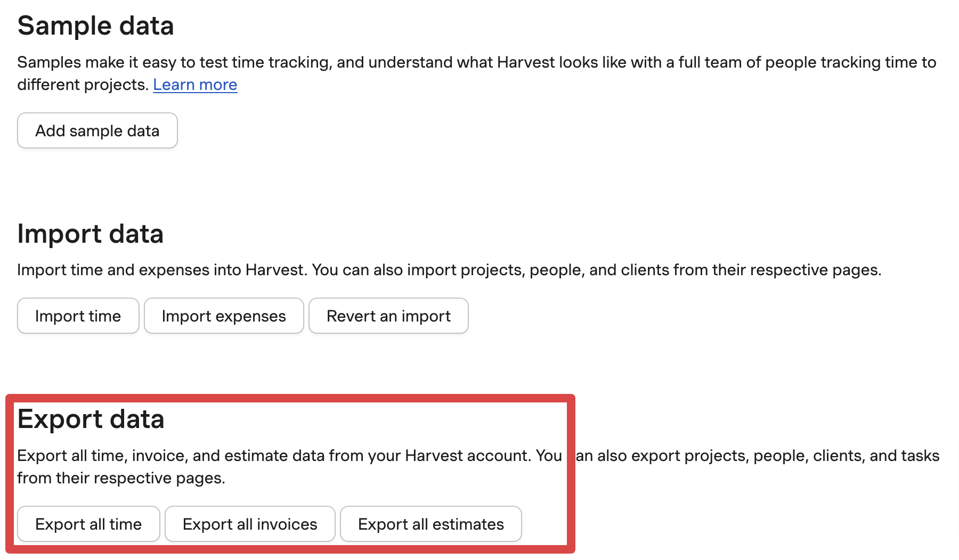Click the red highlight border around Export data
This screenshot has width=959, height=560.
pos(290,398)
